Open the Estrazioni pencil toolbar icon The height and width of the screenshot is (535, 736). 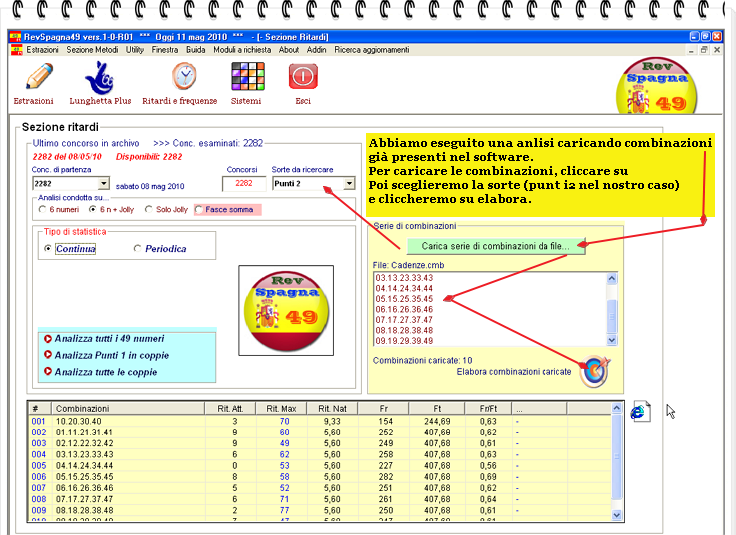(39, 76)
